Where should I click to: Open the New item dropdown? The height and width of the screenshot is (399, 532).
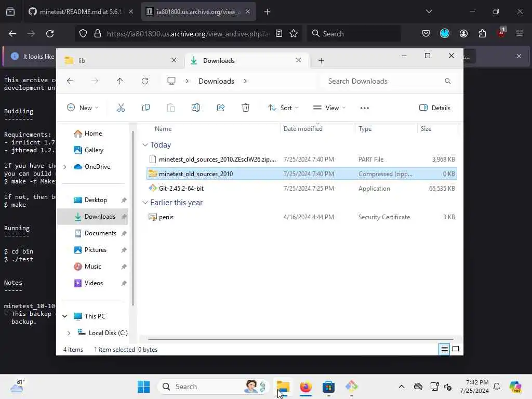pyautogui.click(x=83, y=108)
